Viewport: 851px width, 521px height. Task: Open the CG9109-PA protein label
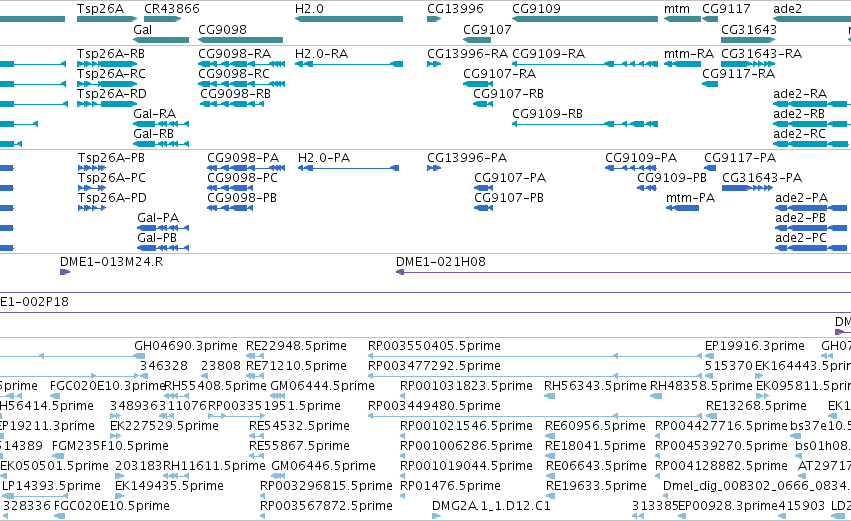click(x=641, y=158)
